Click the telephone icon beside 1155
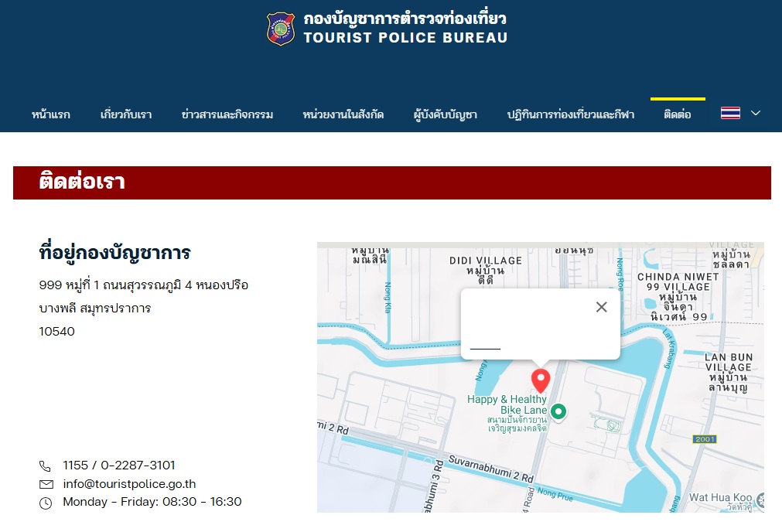Screen dimensions: 782x532 [45, 465]
